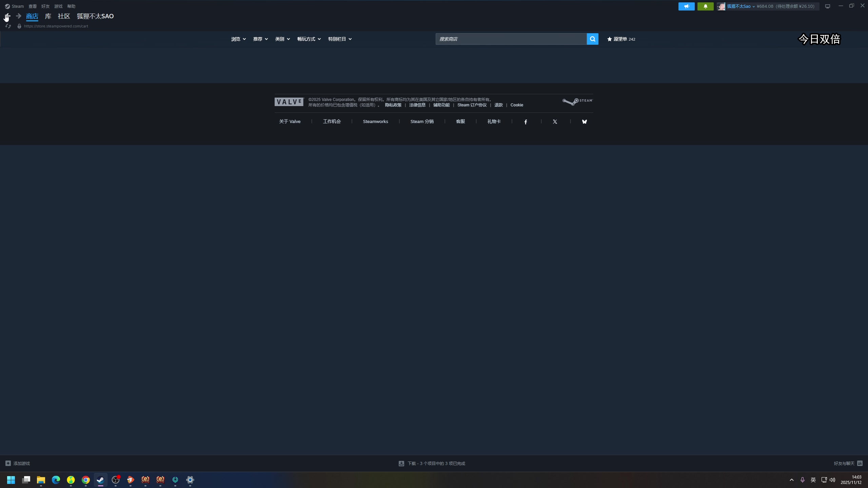The height and width of the screenshot is (488, 868).
Task: Click the blue announcements megaphone icon
Action: (x=686, y=6)
